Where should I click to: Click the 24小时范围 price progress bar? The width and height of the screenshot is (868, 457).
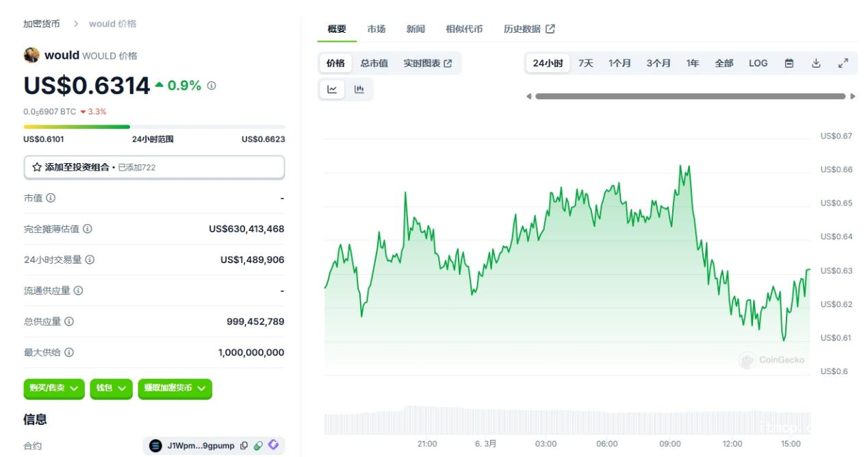click(154, 127)
